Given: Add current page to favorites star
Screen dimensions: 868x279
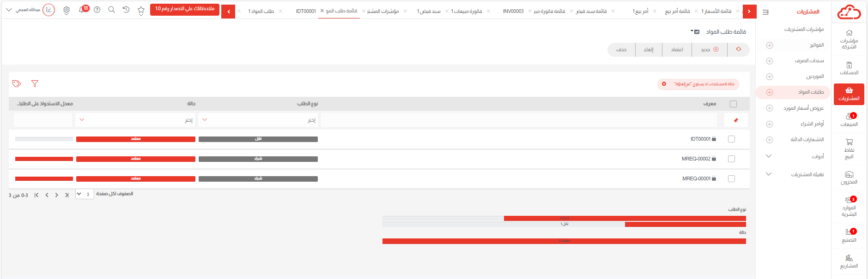Looking at the screenshot, I should 141,10.
